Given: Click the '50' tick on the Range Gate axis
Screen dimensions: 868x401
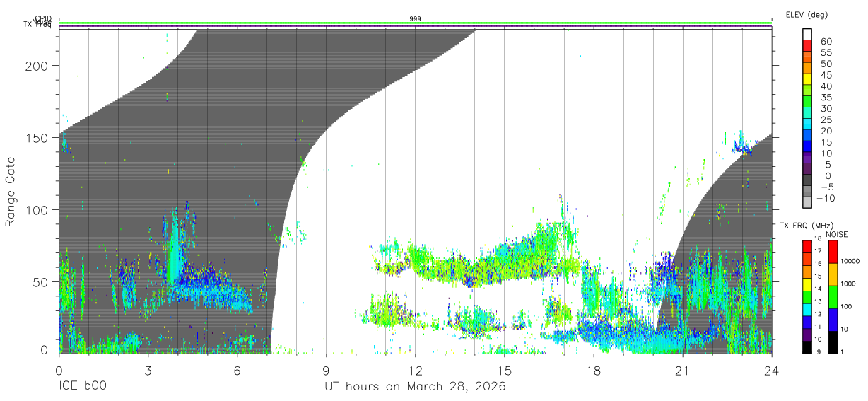Looking at the screenshot, I should pyautogui.click(x=41, y=282).
